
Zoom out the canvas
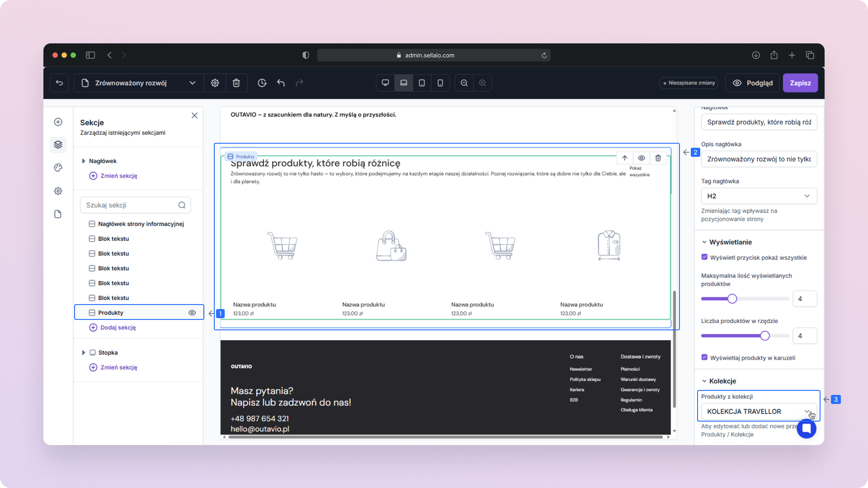[464, 83]
